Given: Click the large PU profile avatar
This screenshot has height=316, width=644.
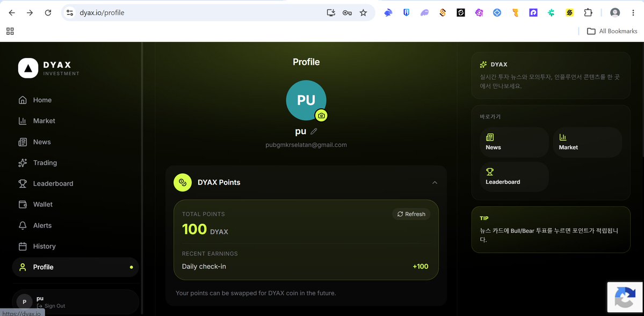Looking at the screenshot, I should click(306, 100).
